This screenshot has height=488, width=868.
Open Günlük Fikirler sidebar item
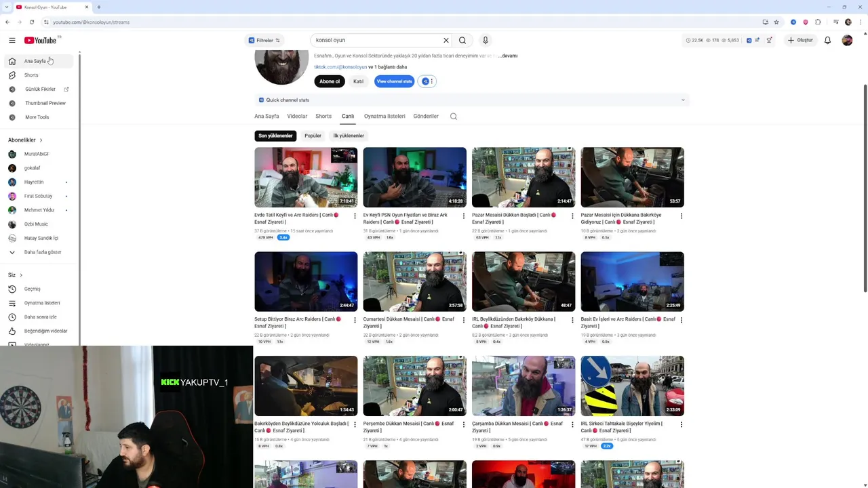click(40, 89)
